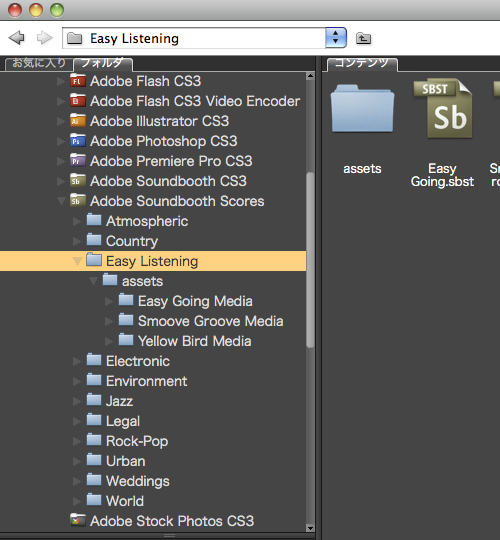This screenshot has height=540, width=500.
Task: Expand the Electronic folder
Action: [77, 361]
